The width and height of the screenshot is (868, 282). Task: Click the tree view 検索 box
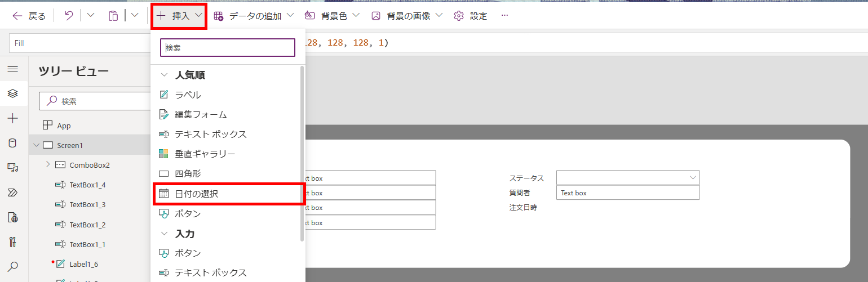tap(95, 101)
